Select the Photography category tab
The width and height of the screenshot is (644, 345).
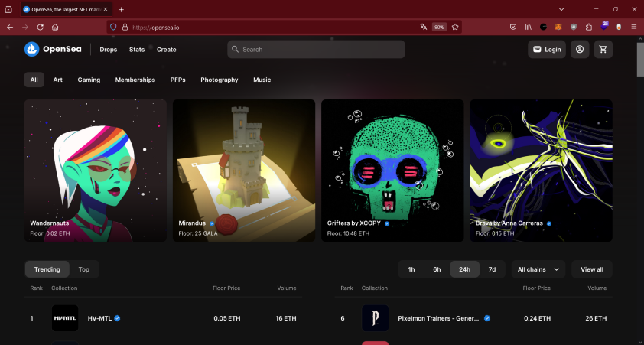tap(220, 80)
